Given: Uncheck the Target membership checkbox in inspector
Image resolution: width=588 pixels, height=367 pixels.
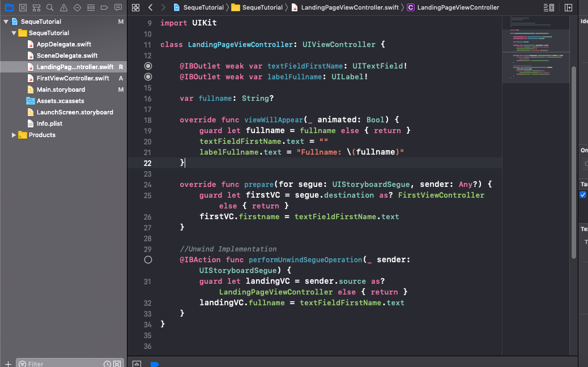Looking at the screenshot, I should 583,195.
